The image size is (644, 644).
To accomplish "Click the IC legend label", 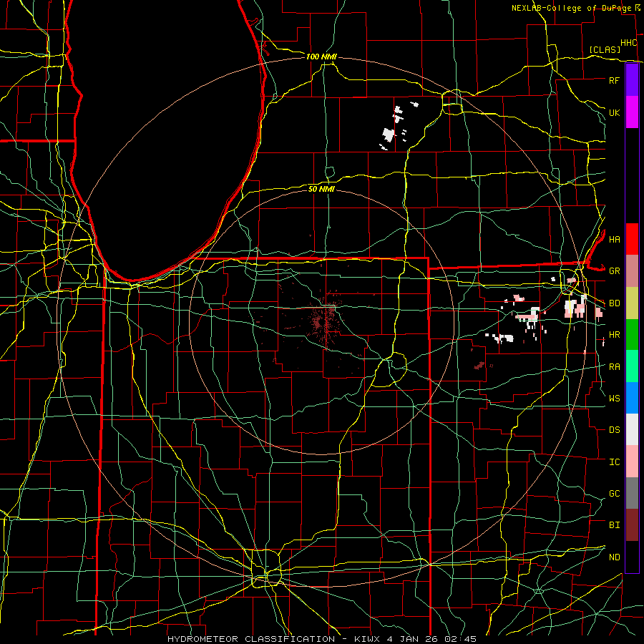I will tap(614, 462).
